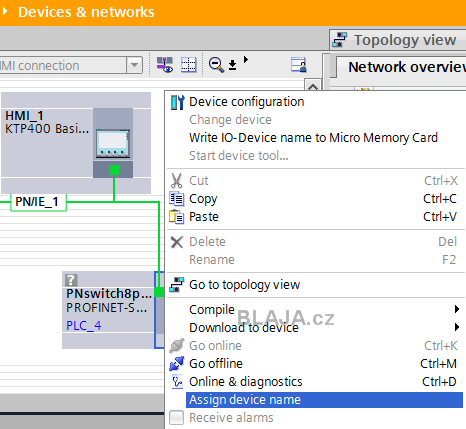Screen dimensions: 466x429
Task: Click the zoom out magnifier icon
Action: coord(216,65)
